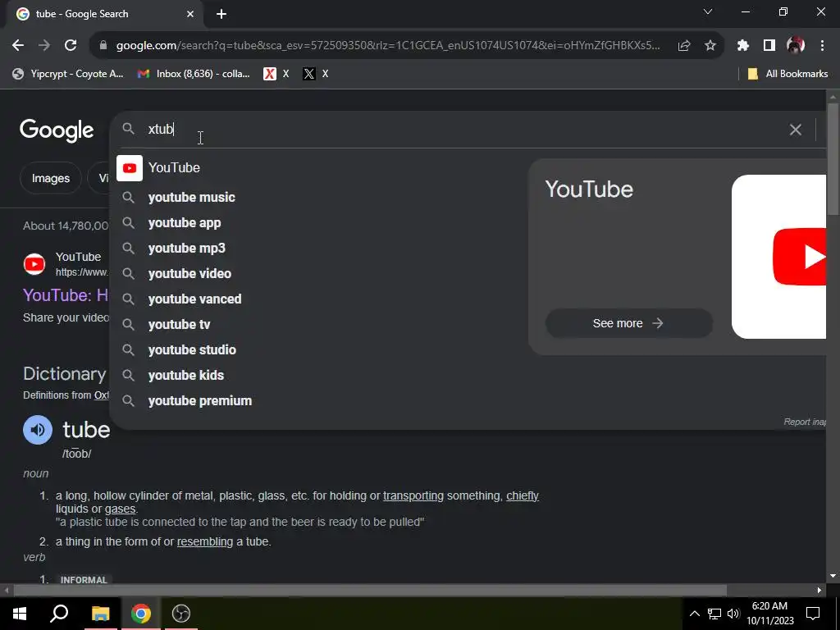This screenshot has height=630, width=840.
Task: Open the clock and date flyout
Action: tap(769, 614)
